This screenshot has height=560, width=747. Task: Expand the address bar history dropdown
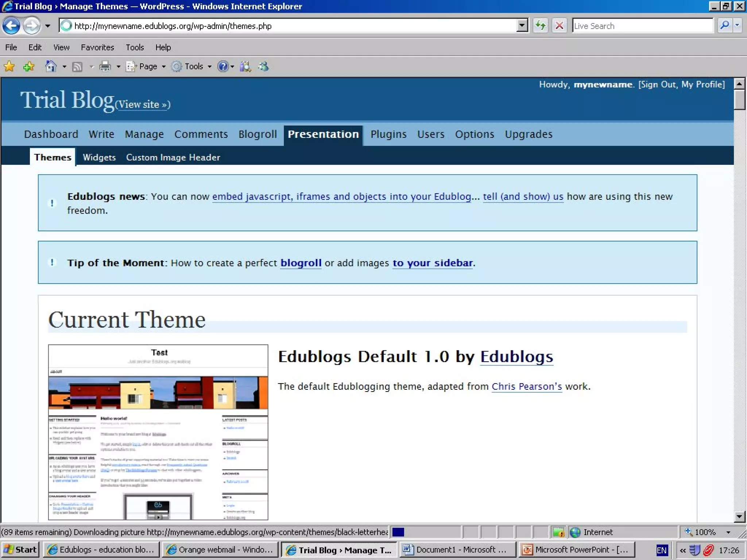point(522,26)
